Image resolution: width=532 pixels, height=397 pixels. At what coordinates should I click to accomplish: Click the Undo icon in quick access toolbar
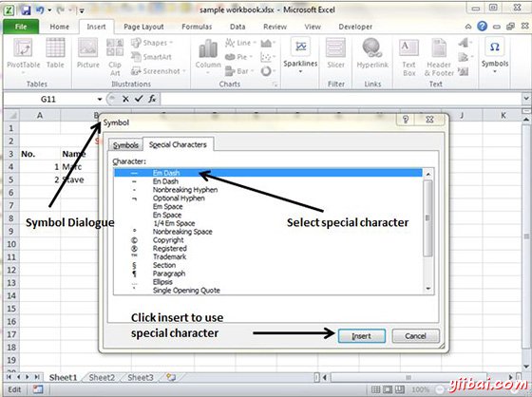[x=40, y=10]
